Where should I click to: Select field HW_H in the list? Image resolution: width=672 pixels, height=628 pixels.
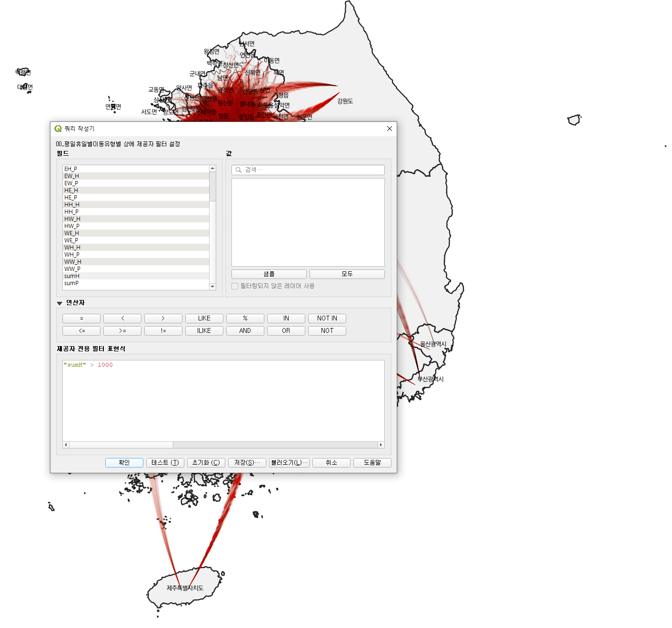[x=136, y=219]
